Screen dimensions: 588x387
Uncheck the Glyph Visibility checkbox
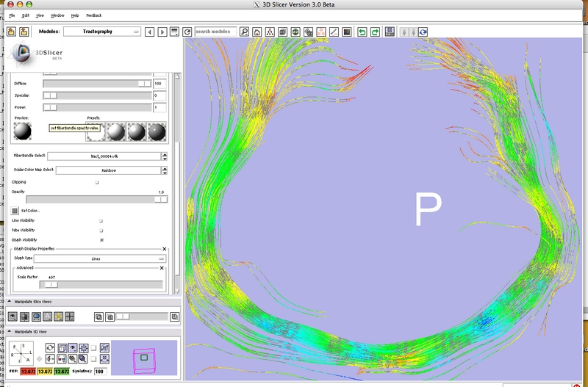[101, 239]
